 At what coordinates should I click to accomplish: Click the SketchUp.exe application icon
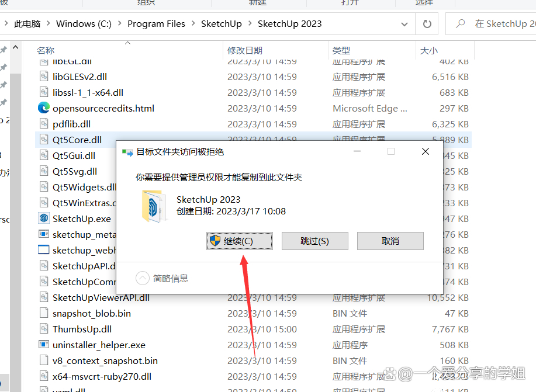(44, 218)
